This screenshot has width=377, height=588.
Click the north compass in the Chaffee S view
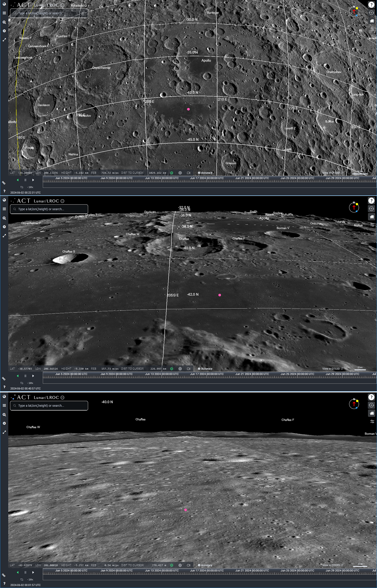[354, 207]
